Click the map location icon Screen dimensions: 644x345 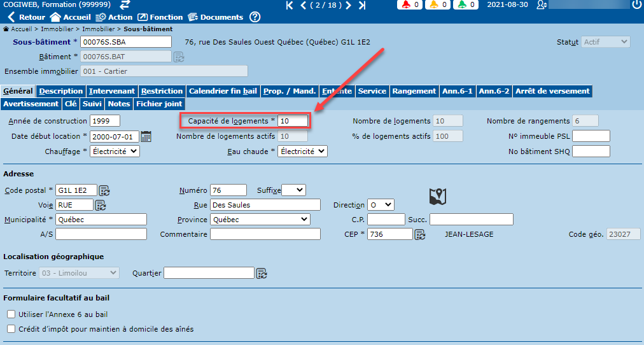click(438, 196)
